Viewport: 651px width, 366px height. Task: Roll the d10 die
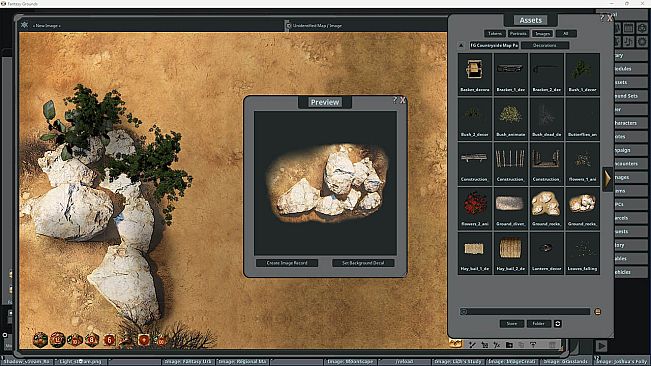tap(75, 341)
